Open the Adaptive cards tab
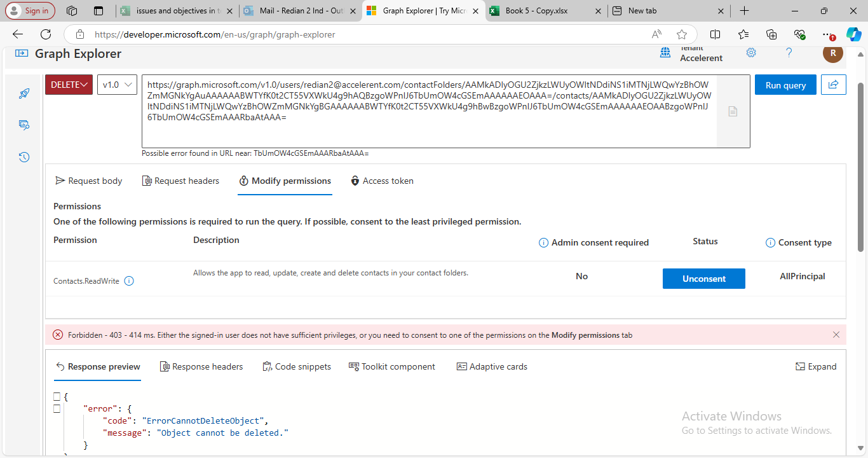 click(492, 366)
